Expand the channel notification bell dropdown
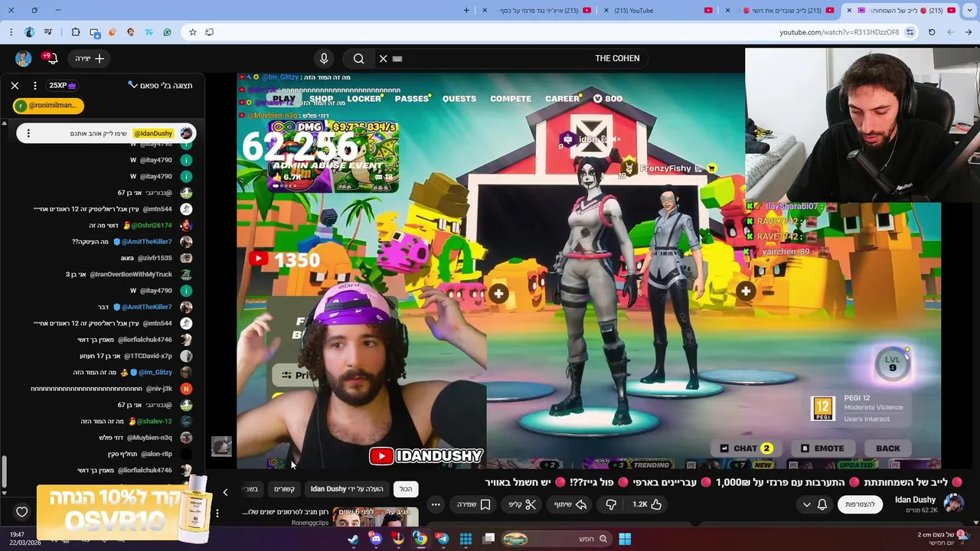The image size is (980, 551). [815, 504]
